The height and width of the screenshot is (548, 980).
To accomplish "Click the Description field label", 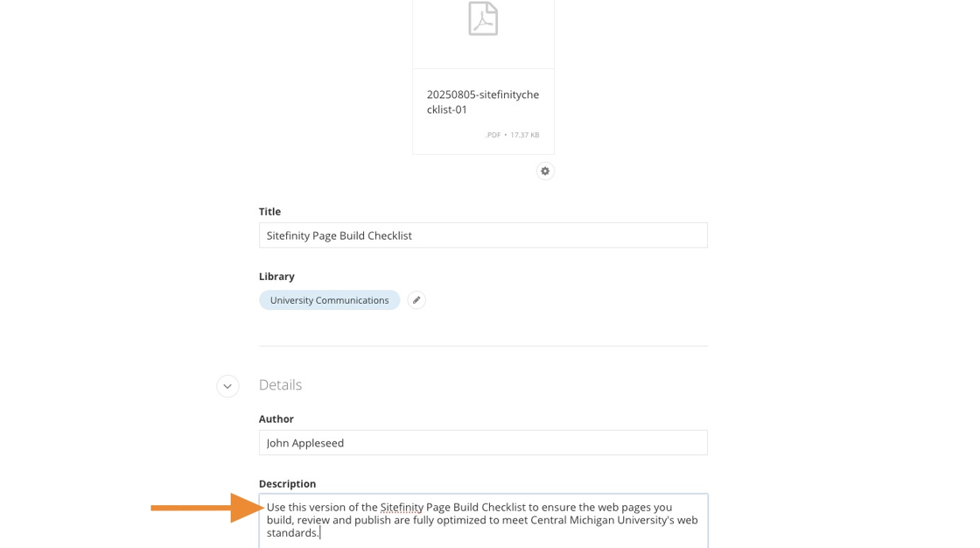I will tap(287, 484).
